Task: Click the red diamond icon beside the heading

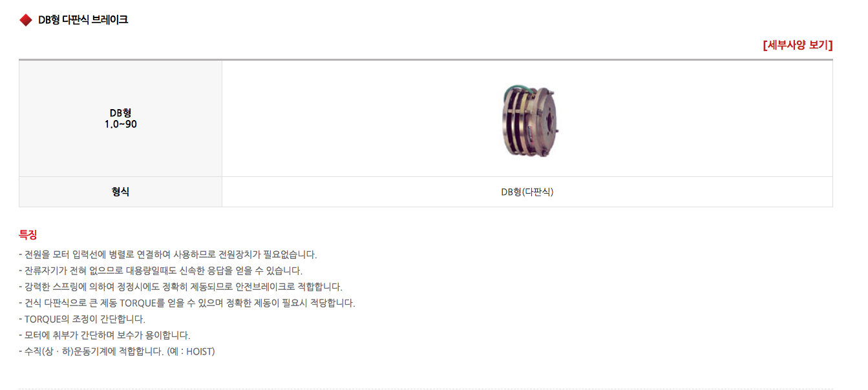Action: coord(26,20)
